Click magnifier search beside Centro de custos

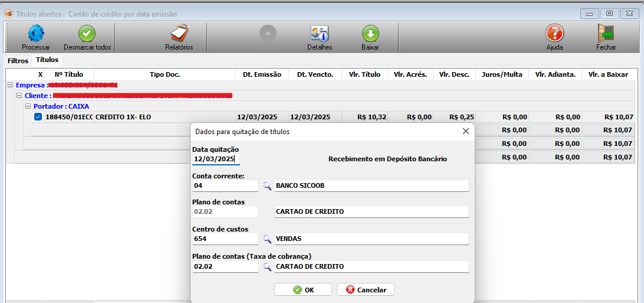(267, 239)
